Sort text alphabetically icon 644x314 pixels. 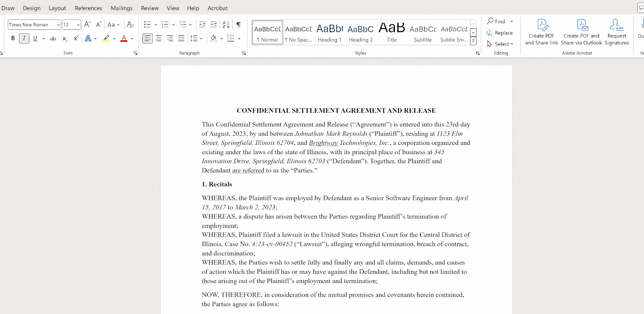226,25
